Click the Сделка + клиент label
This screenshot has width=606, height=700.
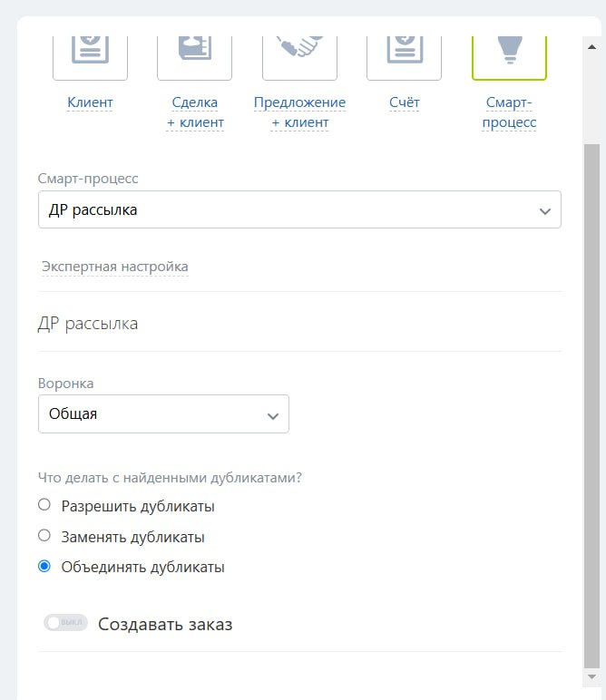click(x=194, y=112)
